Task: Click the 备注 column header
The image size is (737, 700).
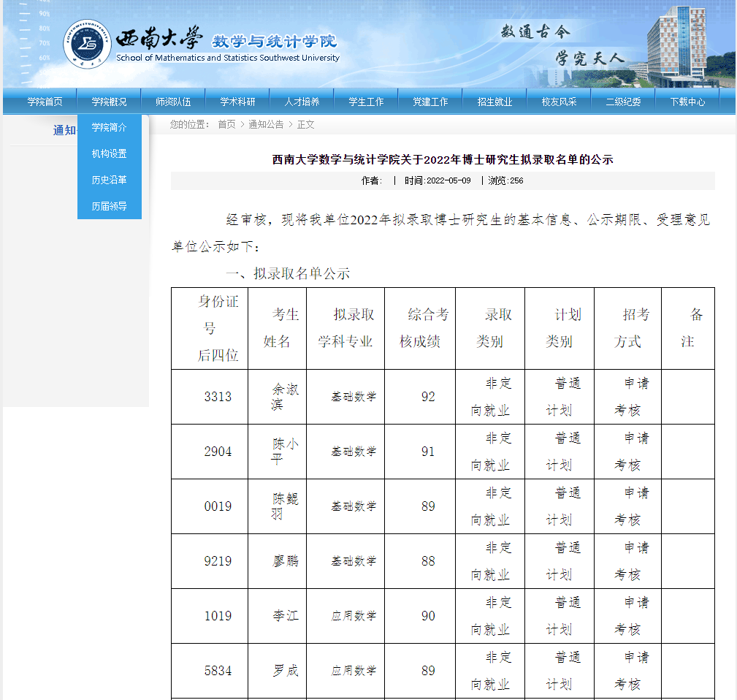Action: click(x=687, y=328)
